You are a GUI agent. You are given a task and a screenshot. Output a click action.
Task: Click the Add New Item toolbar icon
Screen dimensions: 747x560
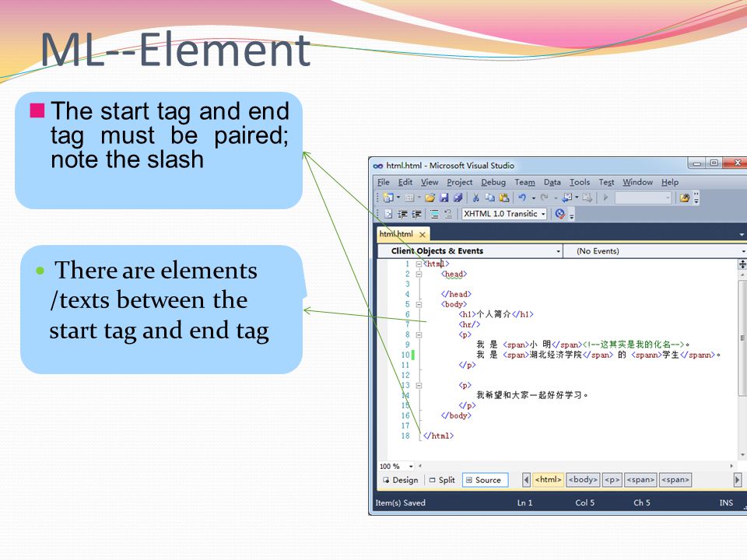(409, 198)
